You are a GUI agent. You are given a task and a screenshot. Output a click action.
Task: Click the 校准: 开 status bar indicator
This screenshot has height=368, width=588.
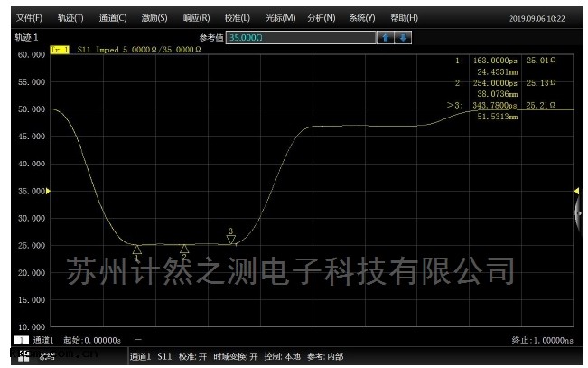pyautogui.click(x=191, y=357)
